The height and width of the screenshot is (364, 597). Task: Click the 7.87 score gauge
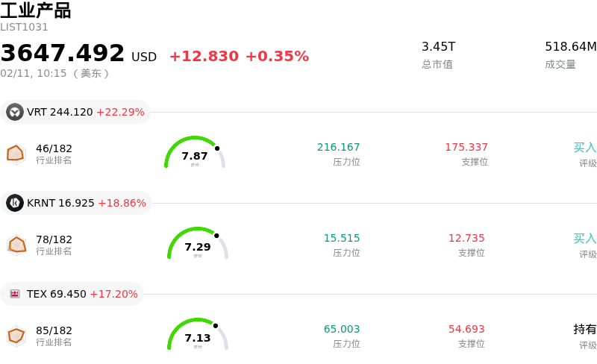tap(195, 154)
